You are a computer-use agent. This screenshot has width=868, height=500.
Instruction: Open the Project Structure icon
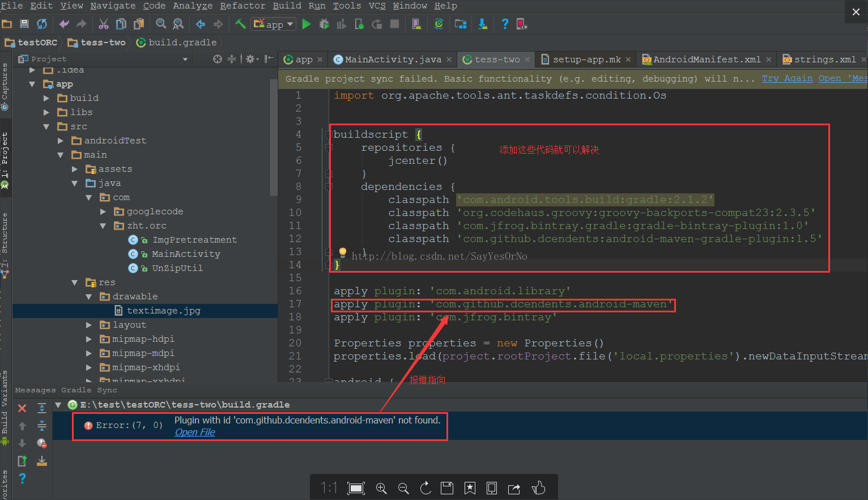pos(461,24)
